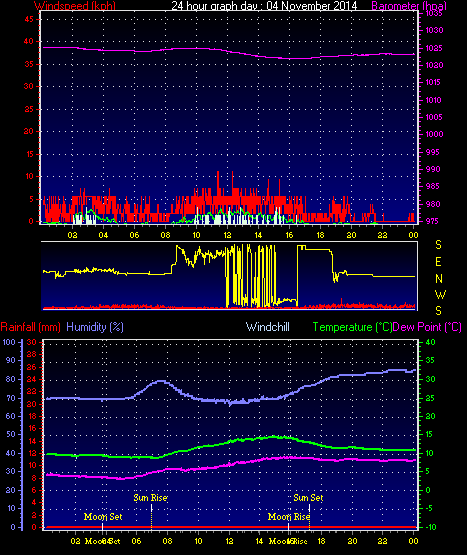Click the 12 hour tick on wind graph
Image resolution: width=467 pixels, height=555 pixels.
tap(227, 235)
